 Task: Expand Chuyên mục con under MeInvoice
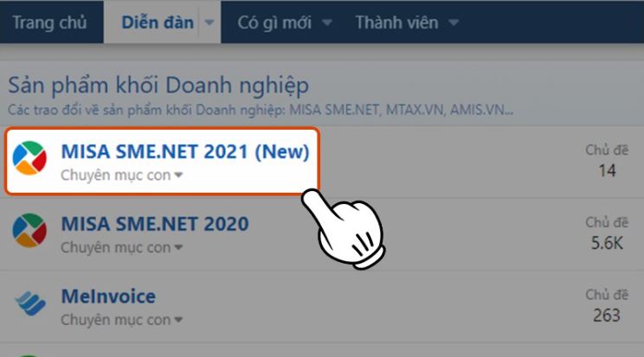click(121, 320)
